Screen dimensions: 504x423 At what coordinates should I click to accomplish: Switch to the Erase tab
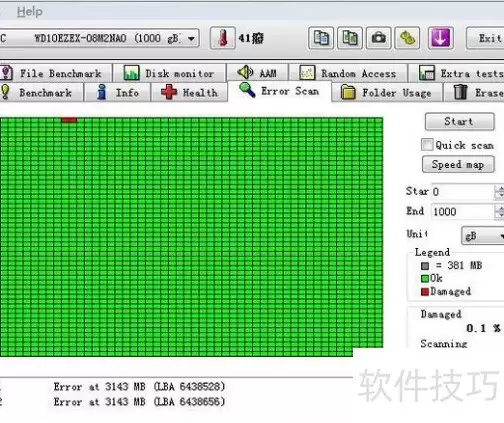pos(474,92)
